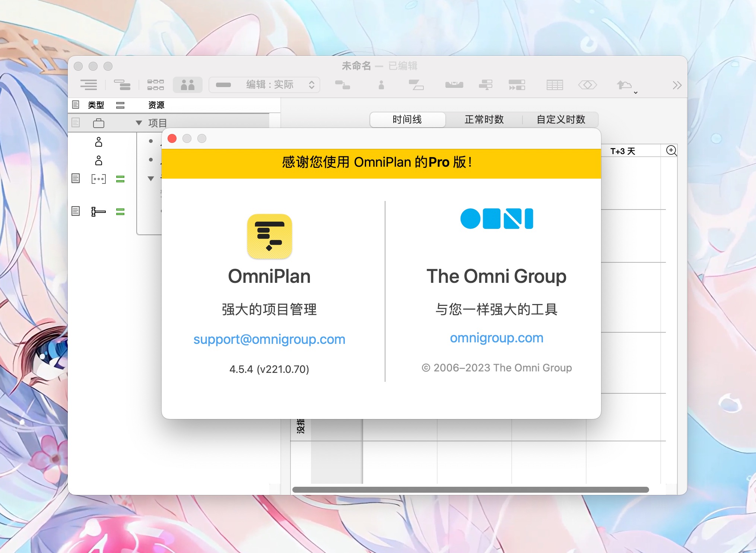Click green bars icon beside the group icon

120,179
